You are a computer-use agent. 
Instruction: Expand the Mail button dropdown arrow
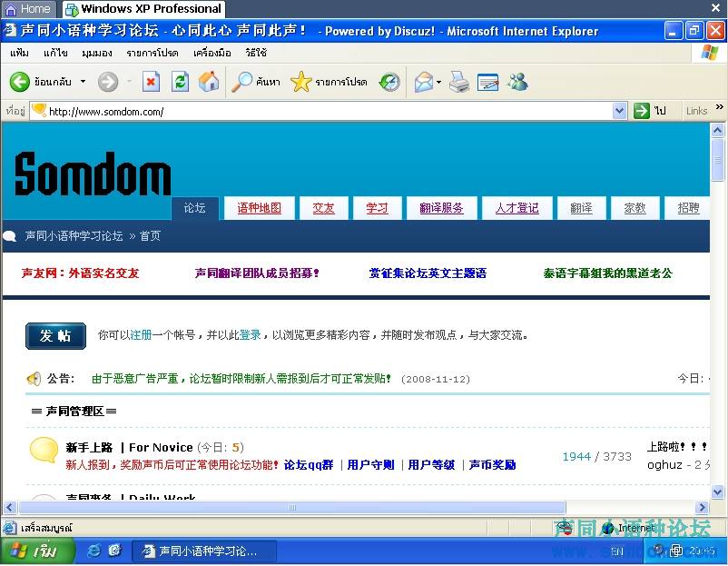(x=439, y=83)
